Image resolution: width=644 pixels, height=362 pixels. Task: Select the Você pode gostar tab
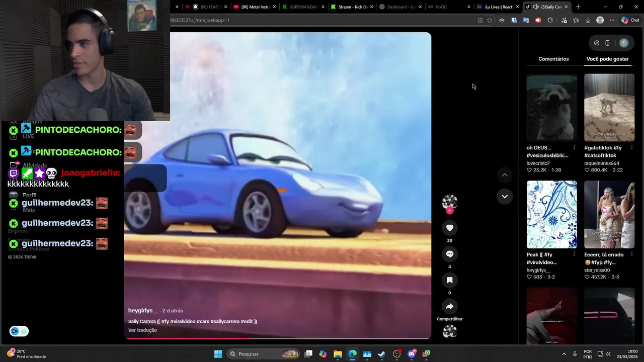point(607,59)
